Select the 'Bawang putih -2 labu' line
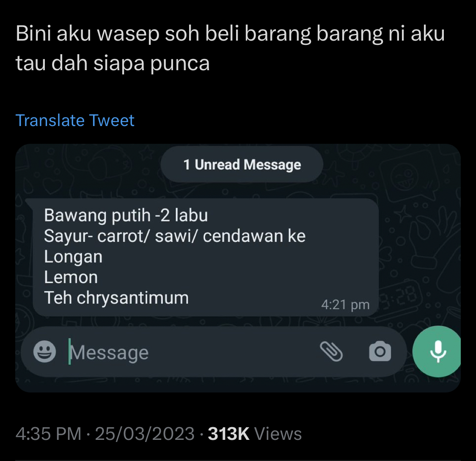The width and height of the screenshot is (476, 461). [126, 215]
